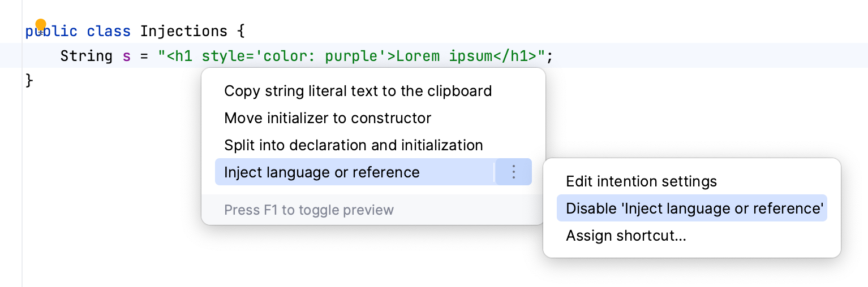868x287 pixels.
Task: Place cursor at the semicolon ending the declaration
Action: point(549,56)
